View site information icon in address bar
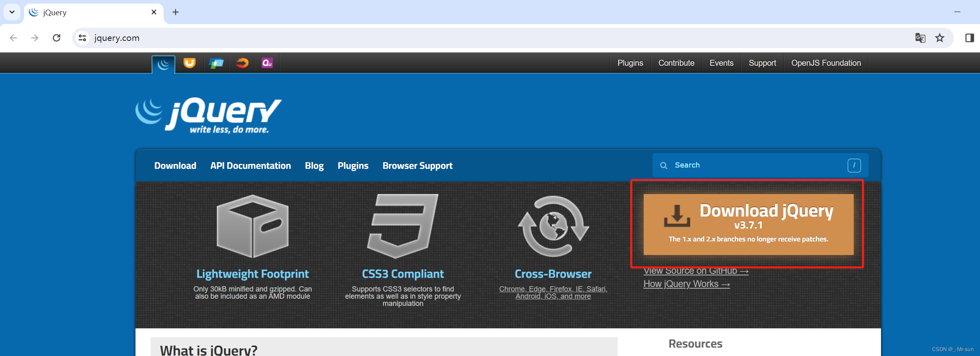 coord(82,38)
